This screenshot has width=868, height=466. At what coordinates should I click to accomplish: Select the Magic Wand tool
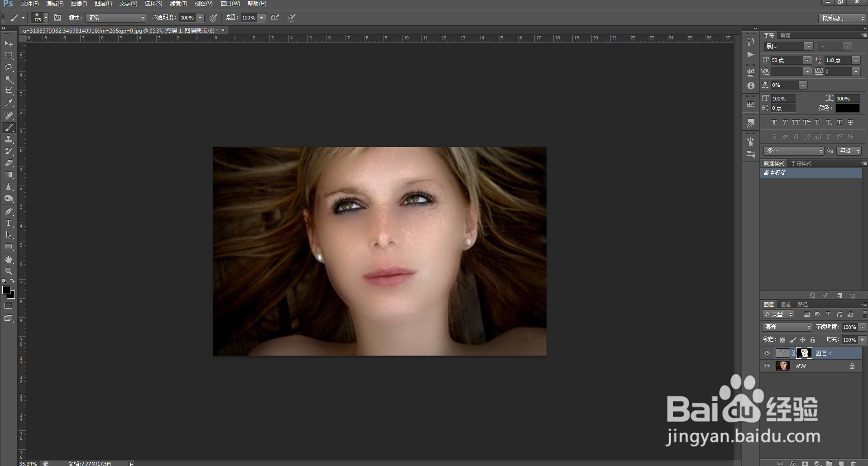[9, 79]
